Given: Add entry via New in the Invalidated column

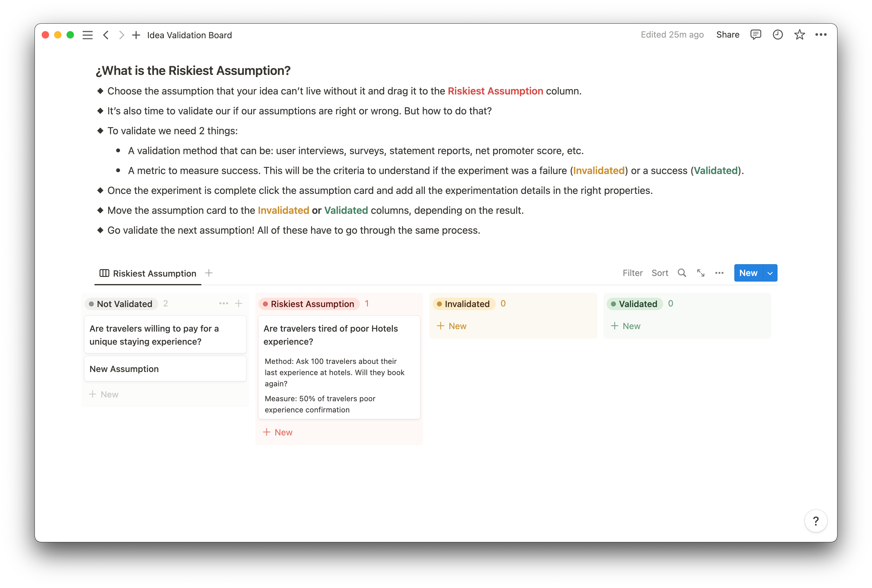Looking at the screenshot, I should pos(452,325).
